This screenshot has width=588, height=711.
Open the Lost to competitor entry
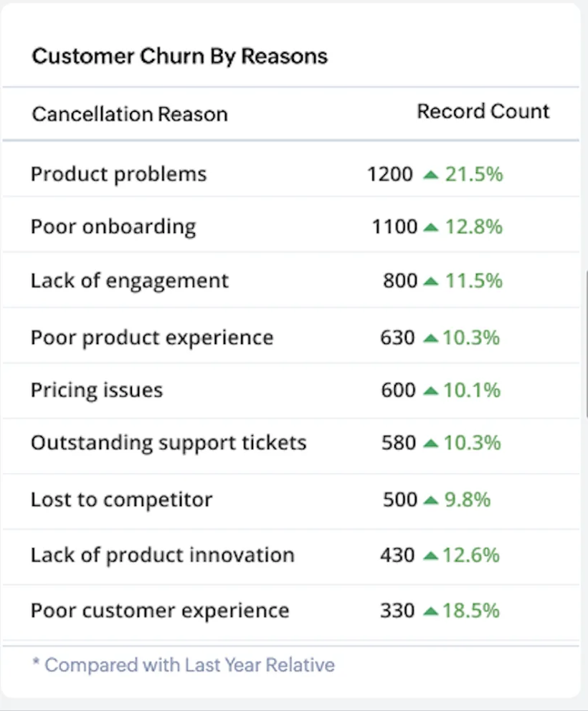[121, 500]
